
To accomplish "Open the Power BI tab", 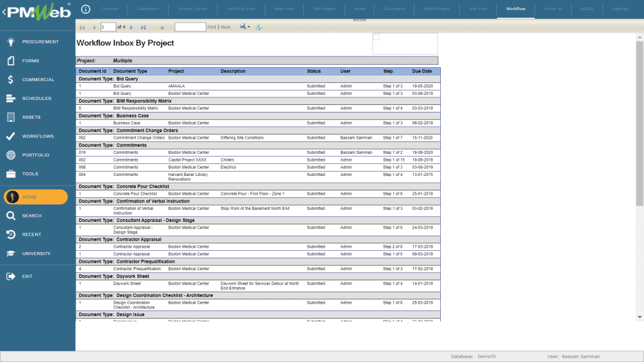I will [553, 9].
